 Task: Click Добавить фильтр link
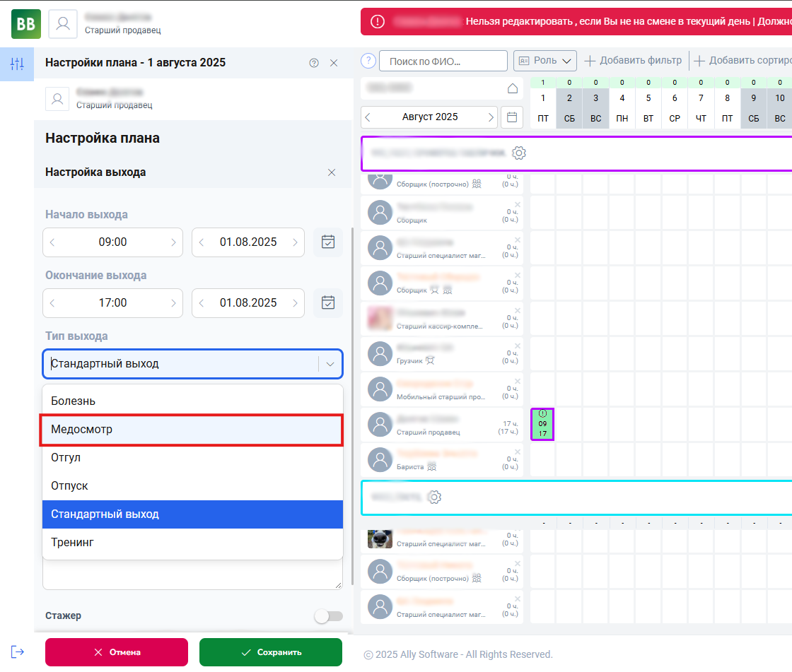pos(633,61)
